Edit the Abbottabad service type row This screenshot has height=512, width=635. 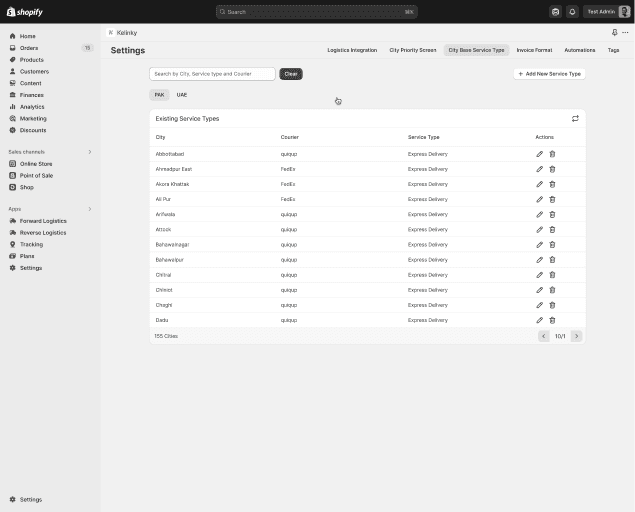point(539,154)
